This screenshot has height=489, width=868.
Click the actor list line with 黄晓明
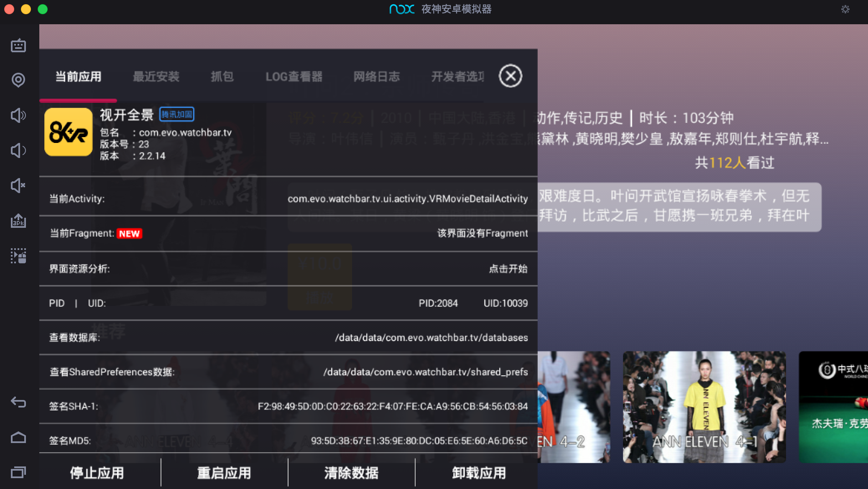(x=683, y=139)
